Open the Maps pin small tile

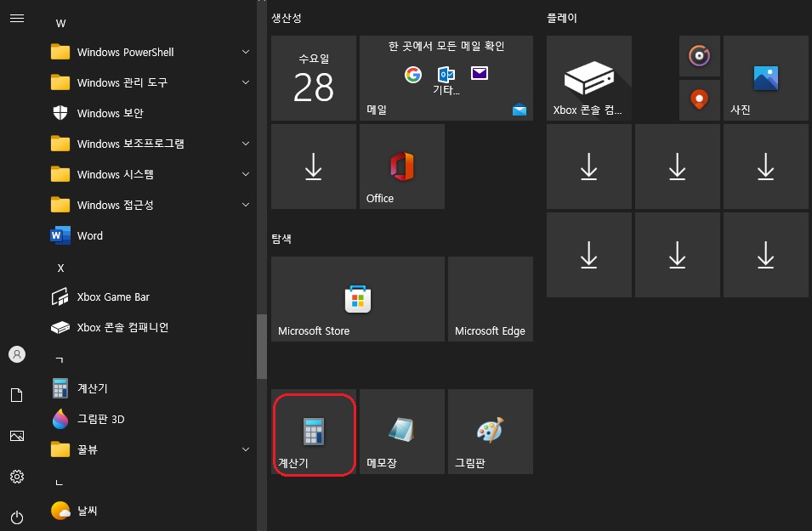[700, 100]
